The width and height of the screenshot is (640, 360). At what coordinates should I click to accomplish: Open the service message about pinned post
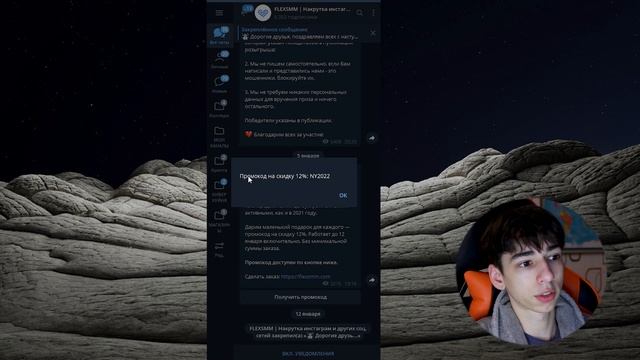(308, 332)
